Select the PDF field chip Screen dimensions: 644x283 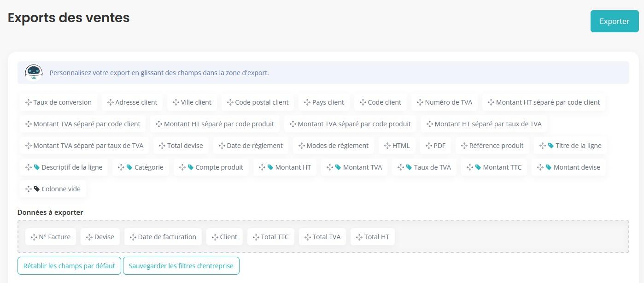pyautogui.click(x=435, y=146)
